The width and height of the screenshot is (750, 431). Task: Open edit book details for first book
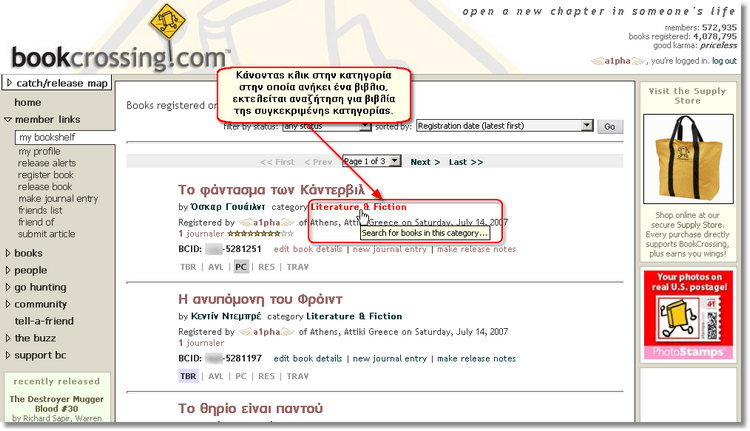[x=308, y=249]
